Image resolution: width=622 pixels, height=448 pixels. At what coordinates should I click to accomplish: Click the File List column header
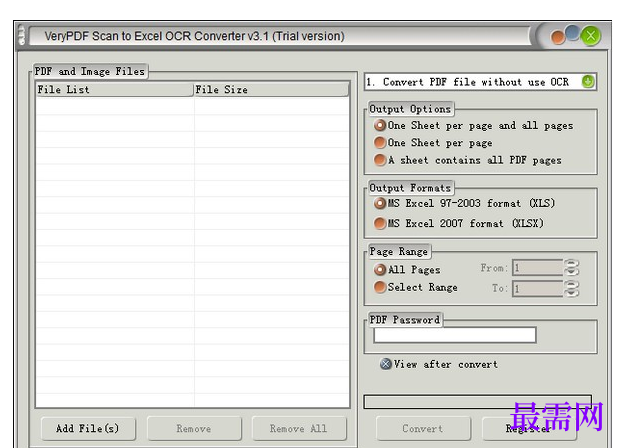tap(114, 90)
